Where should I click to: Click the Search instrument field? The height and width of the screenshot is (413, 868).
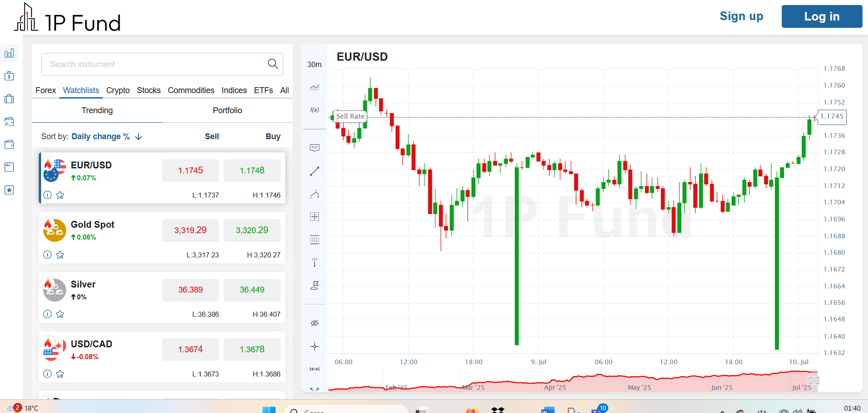(162, 64)
